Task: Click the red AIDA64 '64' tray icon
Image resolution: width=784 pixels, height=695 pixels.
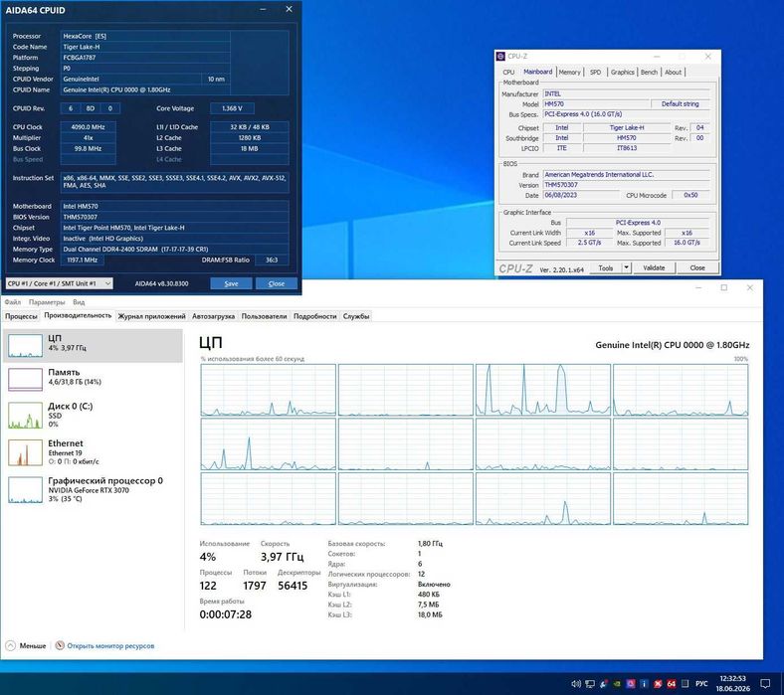Action: [x=672, y=683]
